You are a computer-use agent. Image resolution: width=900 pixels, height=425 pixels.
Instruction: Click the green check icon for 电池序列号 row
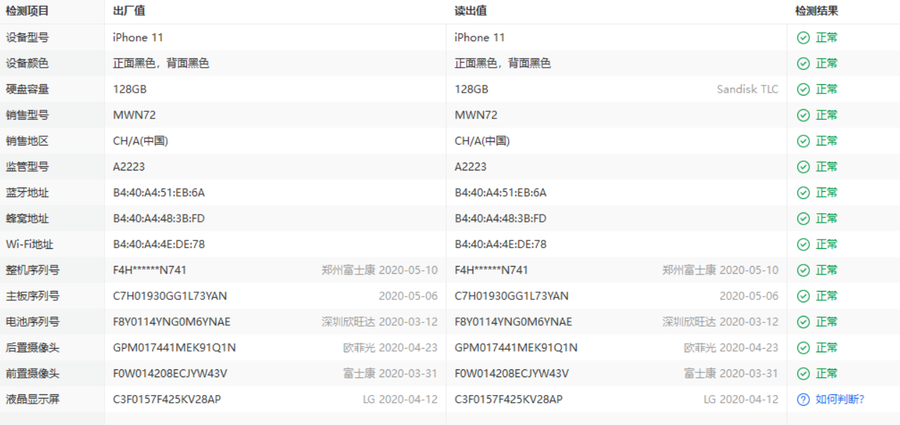pyautogui.click(x=803, y=322)
